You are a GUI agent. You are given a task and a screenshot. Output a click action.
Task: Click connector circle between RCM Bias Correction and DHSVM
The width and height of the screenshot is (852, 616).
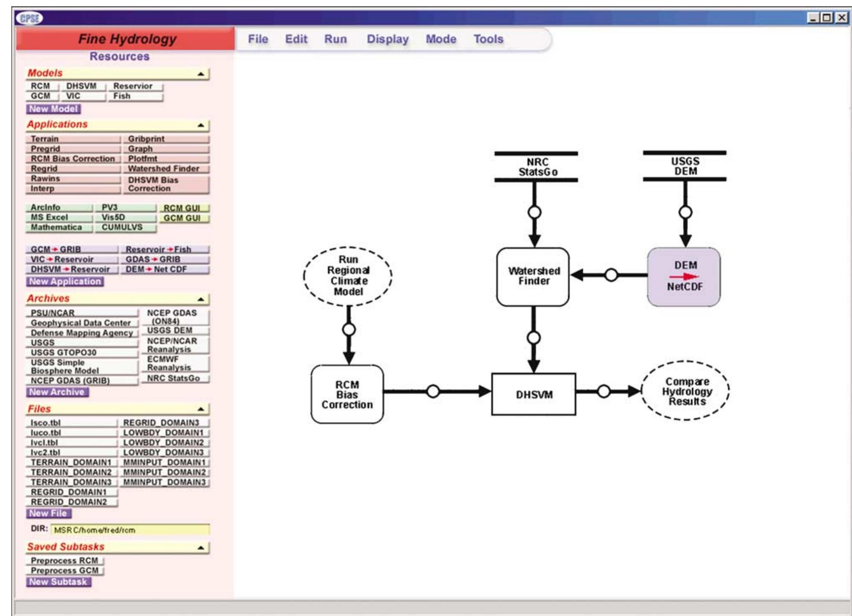coord(433,392)
